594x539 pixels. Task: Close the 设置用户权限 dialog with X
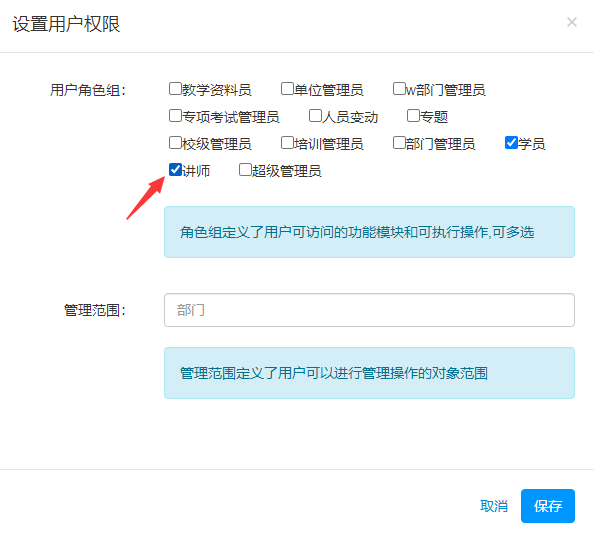click(572, 22)
